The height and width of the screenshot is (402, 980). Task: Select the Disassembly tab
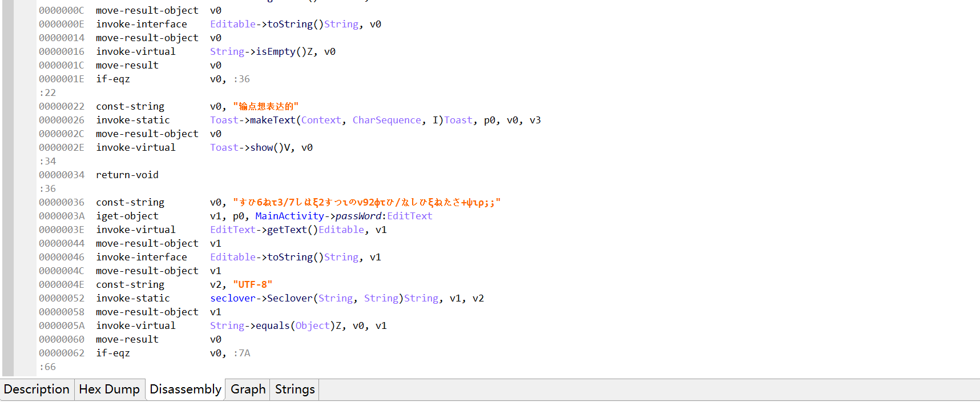(x=185, y=389)
